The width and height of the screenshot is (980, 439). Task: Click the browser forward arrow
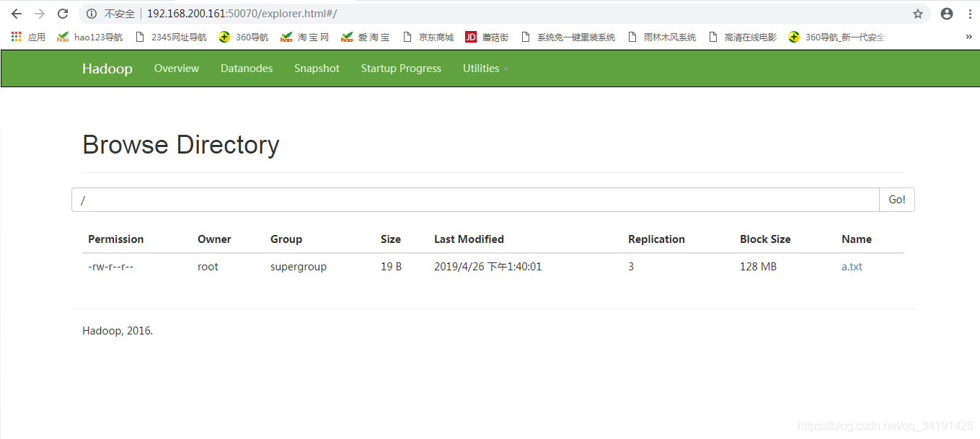(x=40, y=14)
